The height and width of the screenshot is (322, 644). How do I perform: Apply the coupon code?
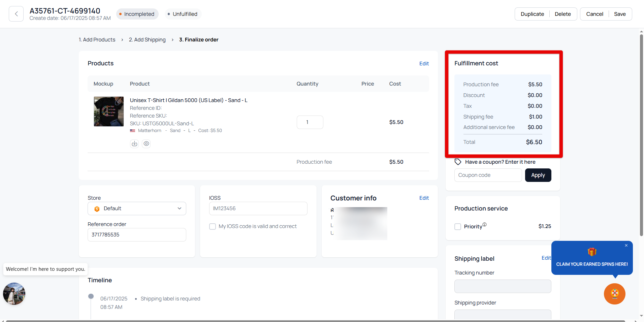pyautogui.click(x=538, y=175)
